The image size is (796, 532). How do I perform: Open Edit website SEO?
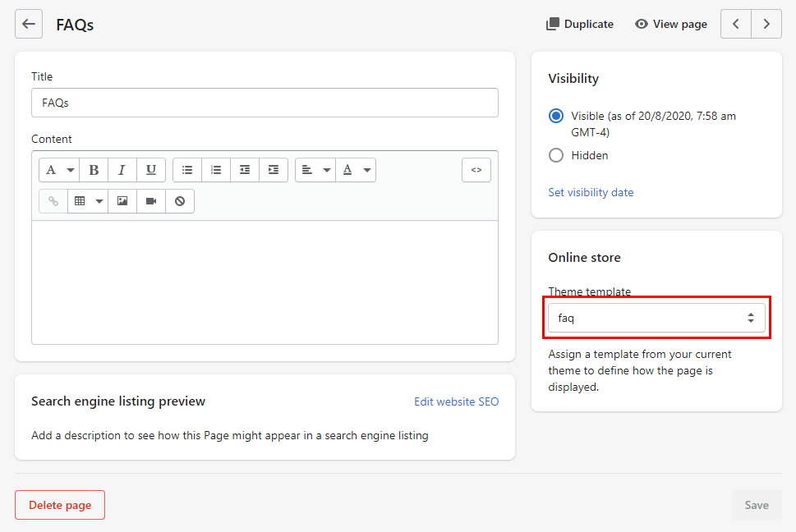(x=457, y=401)
